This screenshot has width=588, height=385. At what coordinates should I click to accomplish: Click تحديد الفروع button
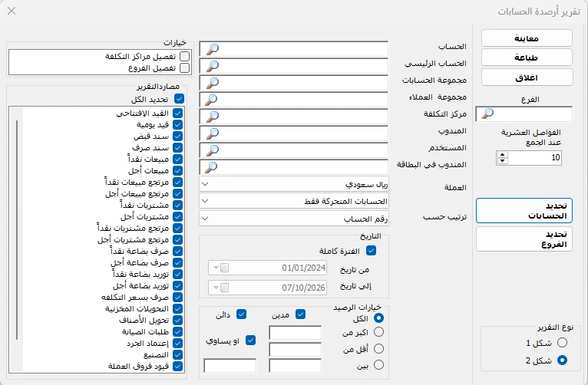tap(524, 239)
